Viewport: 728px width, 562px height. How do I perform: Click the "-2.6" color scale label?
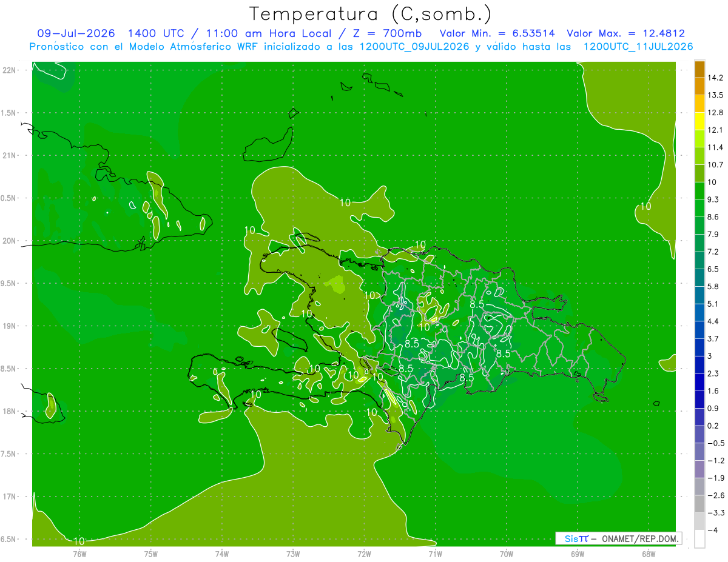[x=715, y=496]
